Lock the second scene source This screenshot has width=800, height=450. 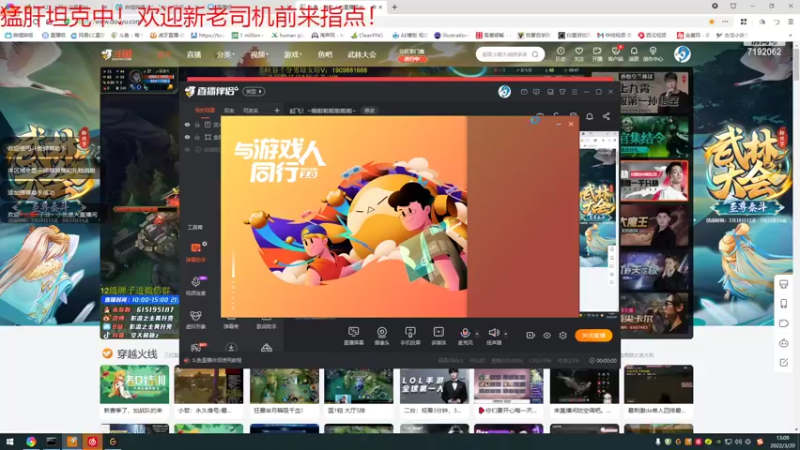click(x=197, y=137)
